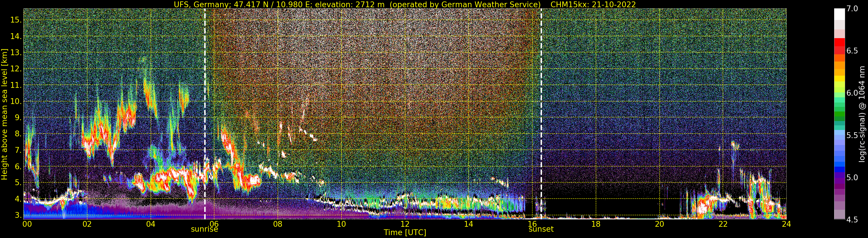This screenshot has width=868, height=238.
Task: Click the time tick label '02'
Action: point(87,224)
